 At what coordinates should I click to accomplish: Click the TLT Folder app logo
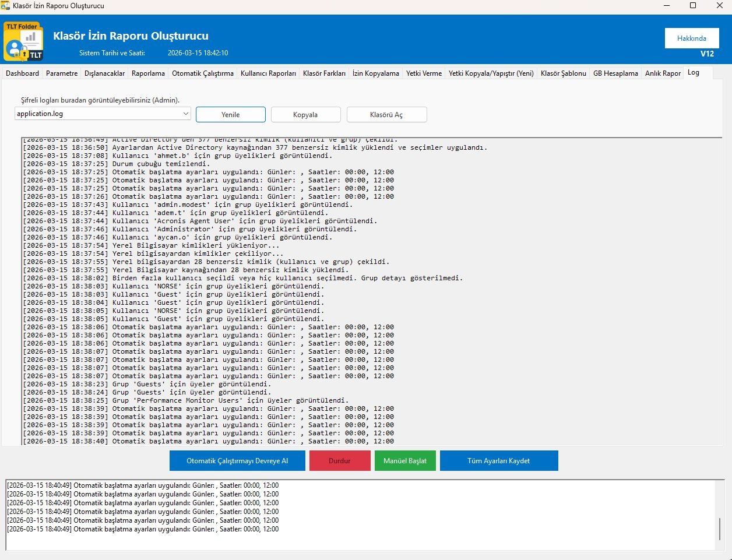23,41
